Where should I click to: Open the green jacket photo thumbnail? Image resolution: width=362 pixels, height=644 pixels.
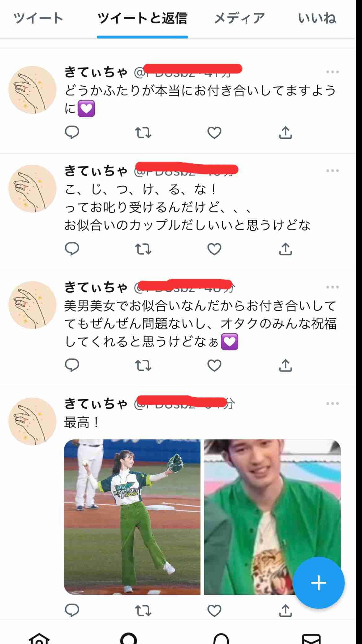pos(272,517)
